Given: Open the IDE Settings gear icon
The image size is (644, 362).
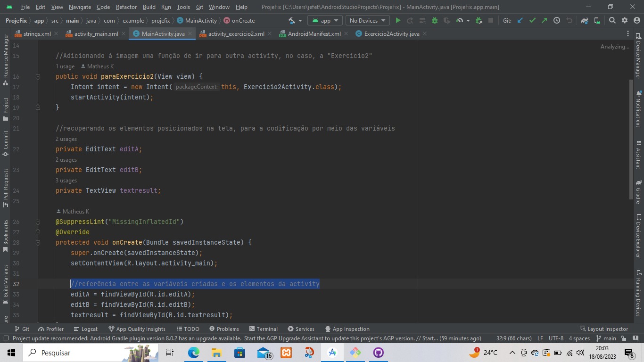Looking at the screenshot, I should point(625,21).
